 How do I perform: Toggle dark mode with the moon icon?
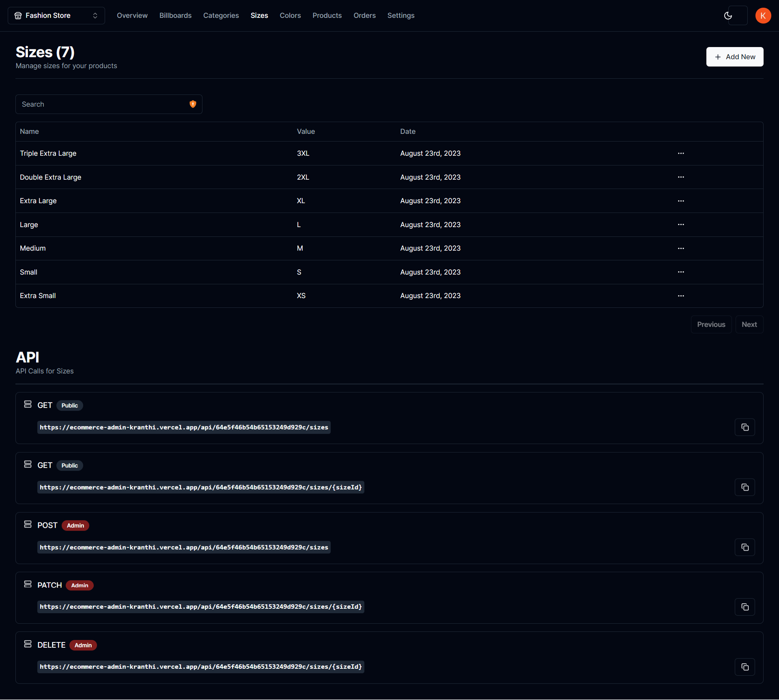728,15
